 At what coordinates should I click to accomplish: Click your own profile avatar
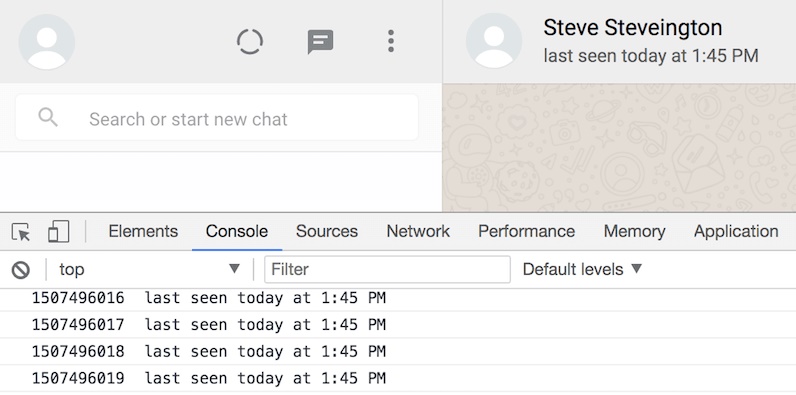tap(47, 42)
